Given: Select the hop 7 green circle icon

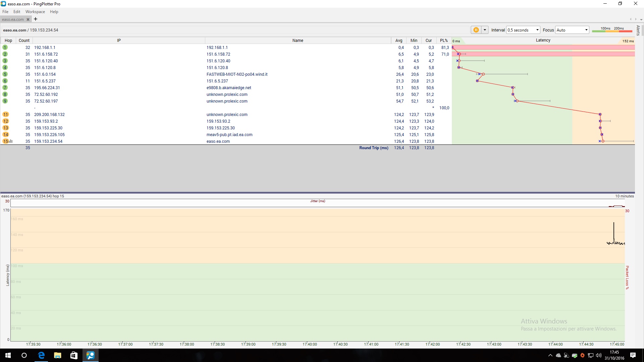Looking at the screenshot, I should (x=5, y=88).
